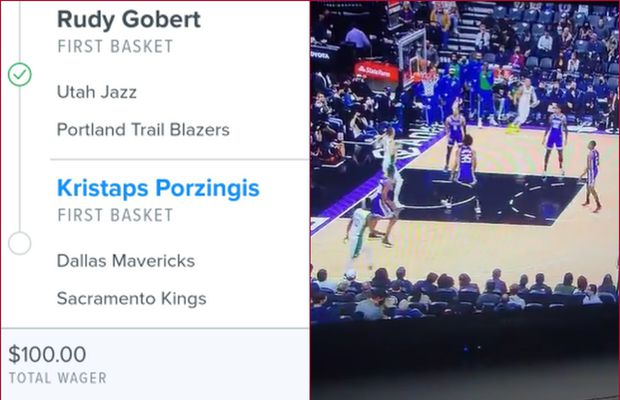This screenshot has width=620, height=400.
Task: Select the Rudy Gobert bet heading
Action: pos(129,20)
